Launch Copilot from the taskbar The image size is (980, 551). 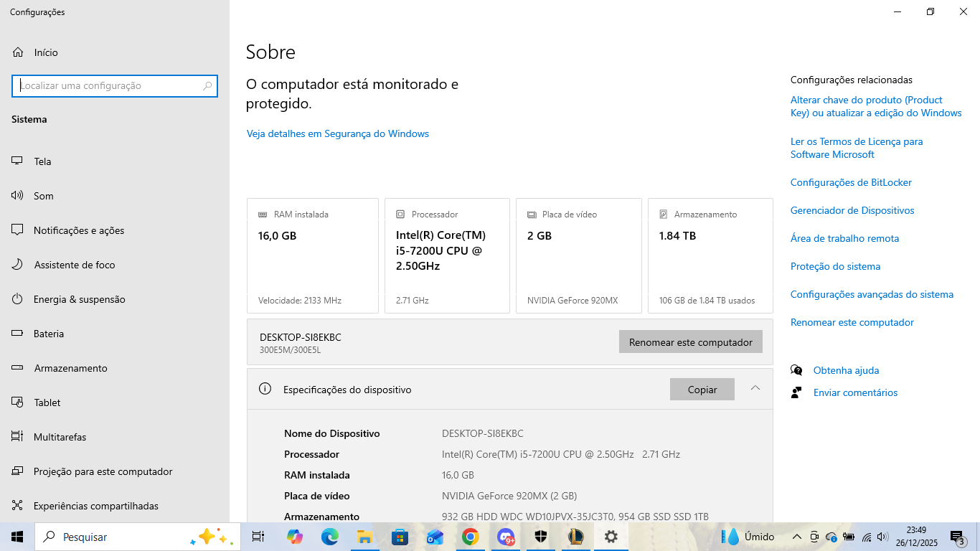294,537
